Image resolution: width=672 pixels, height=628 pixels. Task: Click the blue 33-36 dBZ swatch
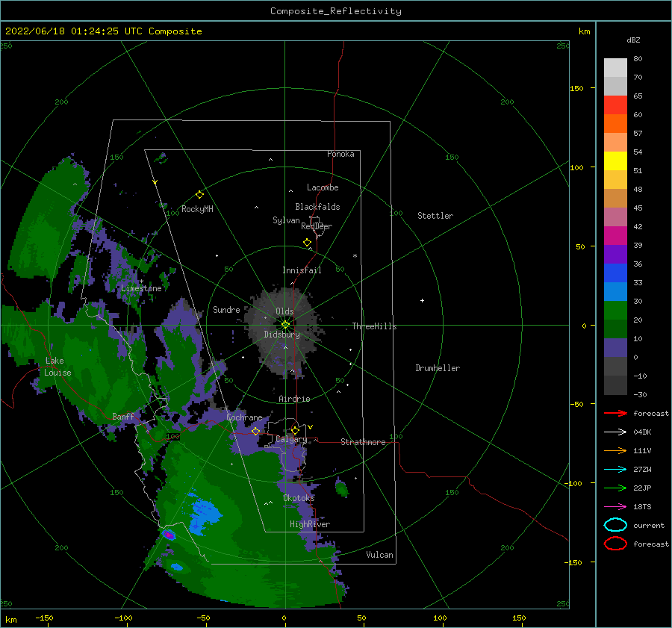pos(615,273)
